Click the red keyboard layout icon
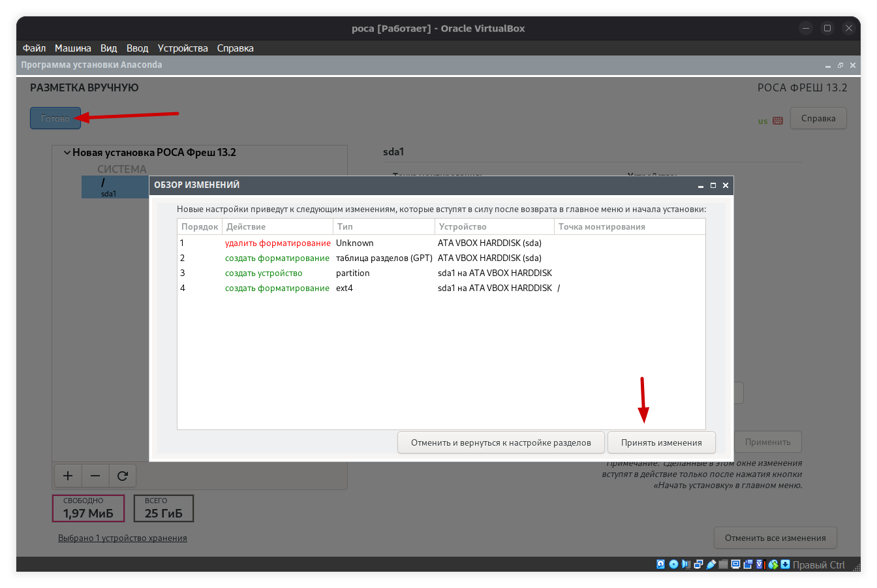Viewport: 877px width, 588px height. click(777, 121)
